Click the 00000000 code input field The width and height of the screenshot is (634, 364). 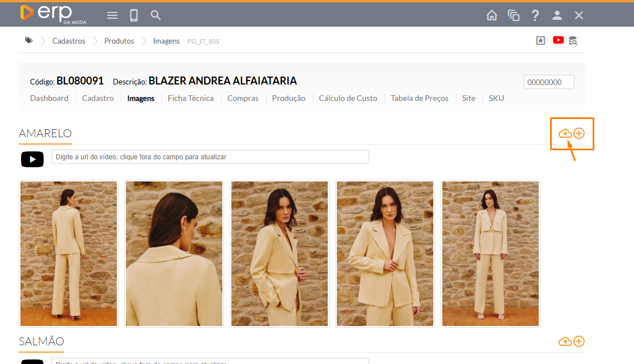coord(548,82)
